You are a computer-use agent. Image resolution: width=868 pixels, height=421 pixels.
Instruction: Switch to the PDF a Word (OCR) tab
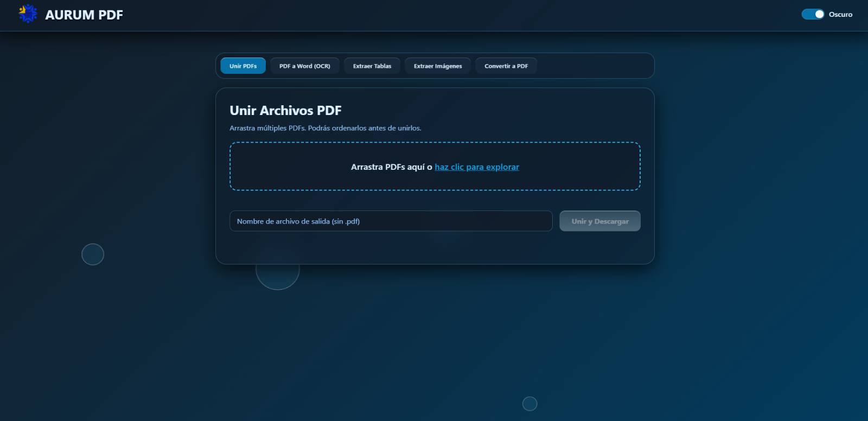(x=304, y=66)
